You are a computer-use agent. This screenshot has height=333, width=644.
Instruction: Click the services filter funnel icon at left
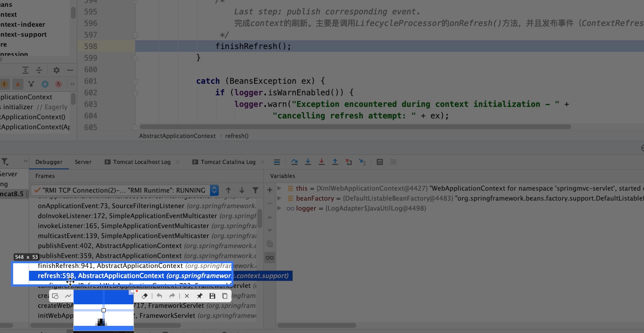[x=5, y=162]
